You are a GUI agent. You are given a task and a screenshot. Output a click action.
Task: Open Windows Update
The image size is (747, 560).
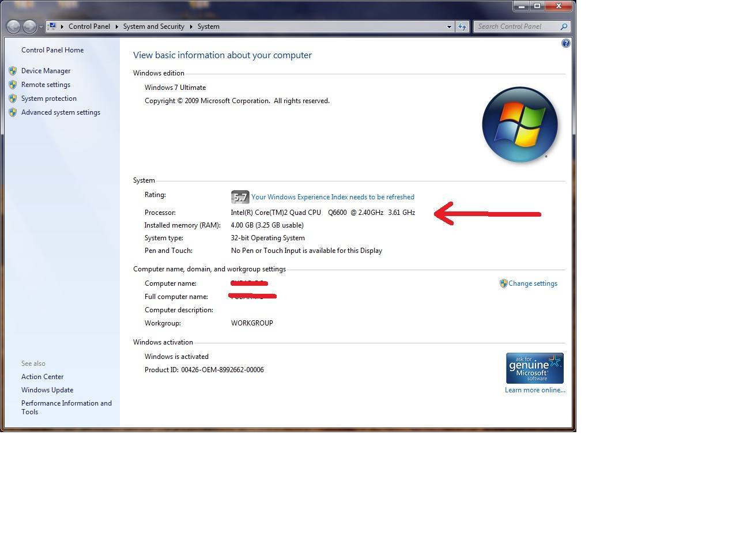47,390
